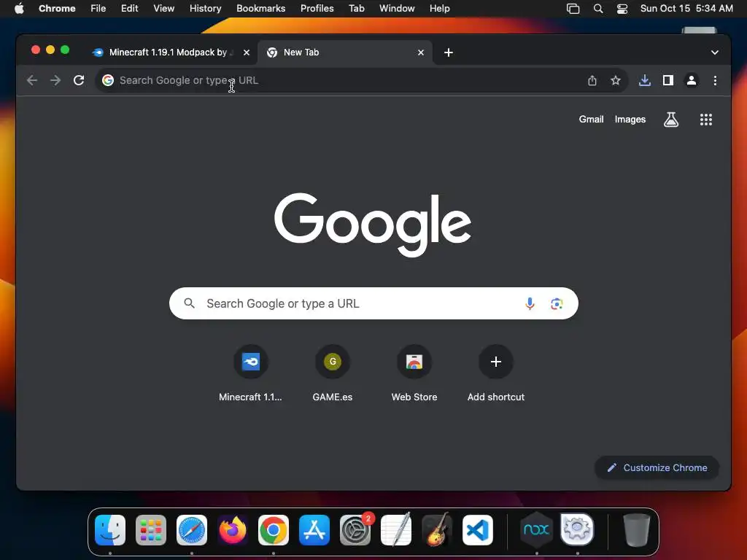
Task: Launch Safari from the Dock
Action: coord(192,530)
